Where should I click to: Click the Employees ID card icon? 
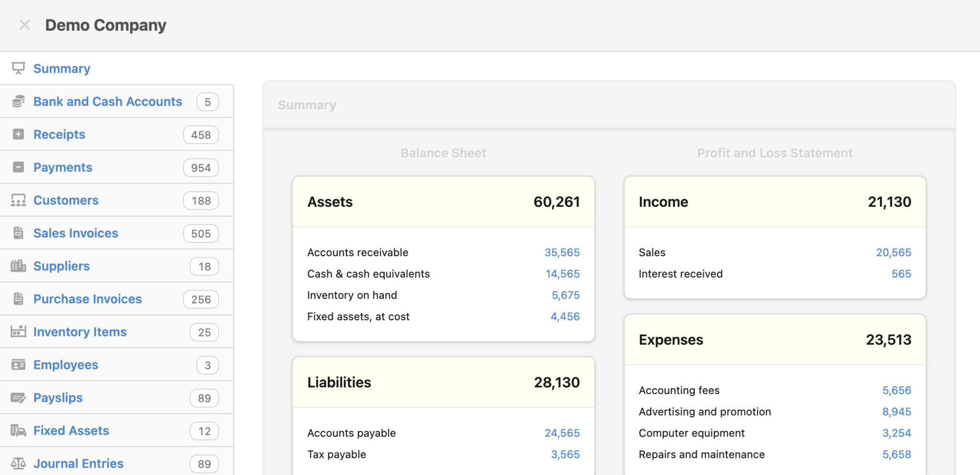click(x=18, y=364)
